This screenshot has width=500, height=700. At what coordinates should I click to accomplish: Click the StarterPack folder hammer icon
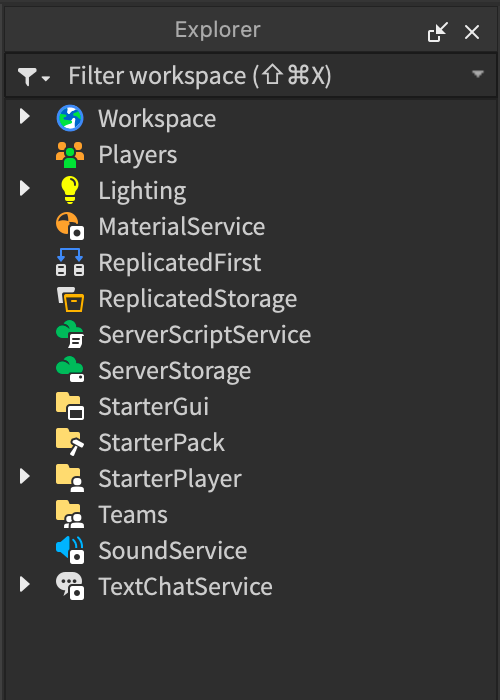(x=70, y=442)
